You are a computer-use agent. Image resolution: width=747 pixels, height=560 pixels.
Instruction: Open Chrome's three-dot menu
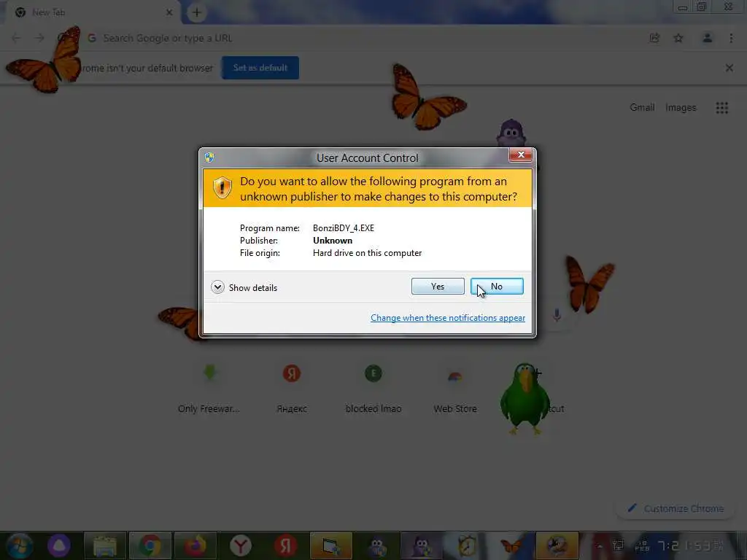pyautogui.click(x=731, y=38)
